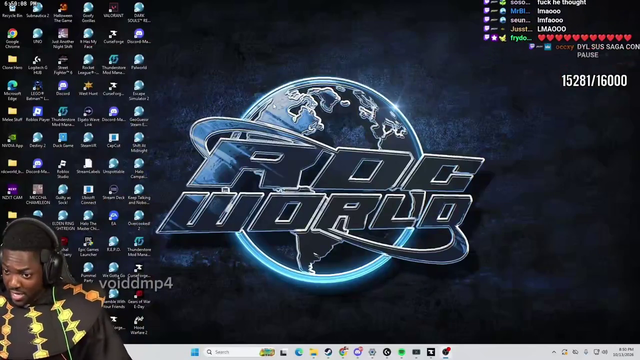640x360 pixels.
Task: Launch SteamVR desktop shortcut
Action: (88, 140)
